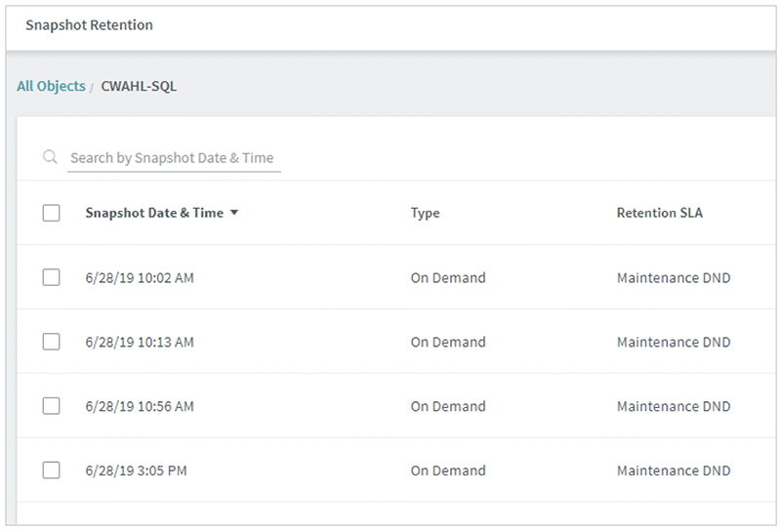Click the Retention SLA column header
This screenshot has height=532, width=781.
pyautogui.click(x=660, y=213)
